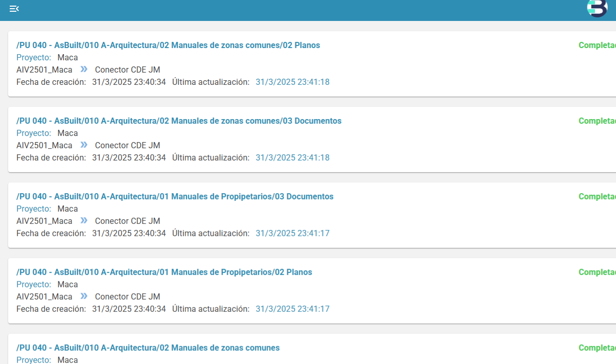Click Conector CDE JM in first card
This screenshot has height=364, width=616.
[x=127, y=70]
